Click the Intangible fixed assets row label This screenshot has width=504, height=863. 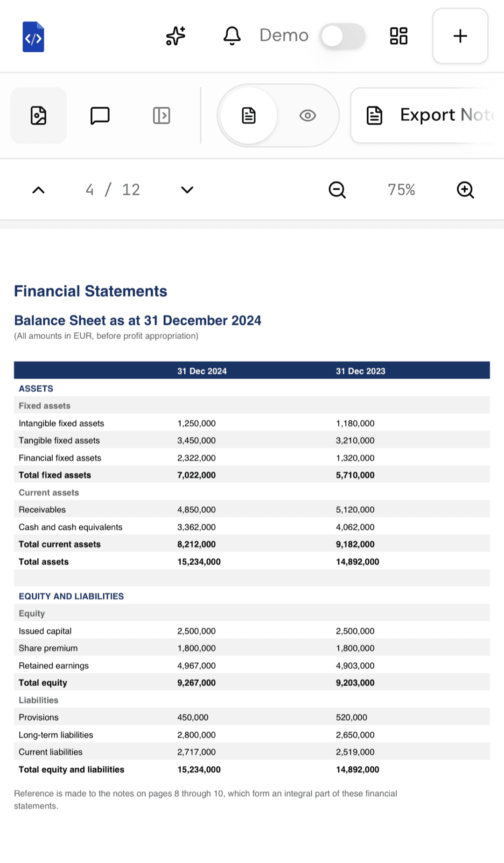click(x=61, y=423)
